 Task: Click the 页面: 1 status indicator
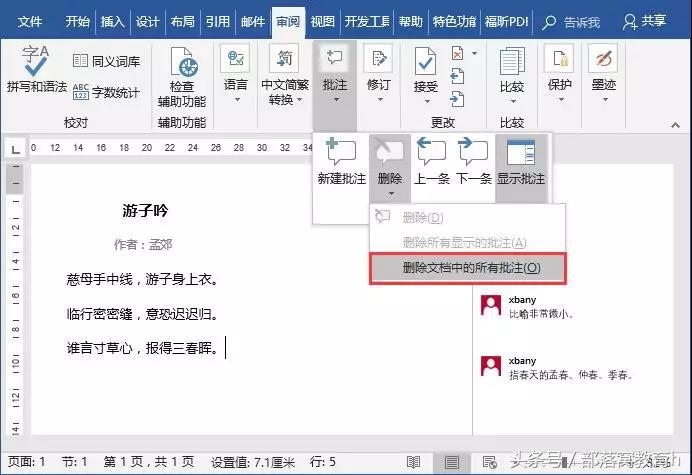(x=26, y=462)
